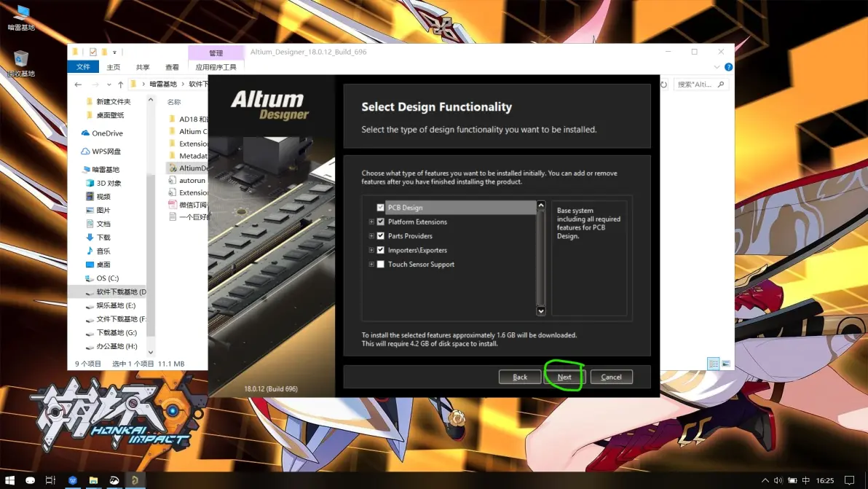The height and width of the screenshot is (489, 868).
Task: Toggle the PCB Design checkbox
Action: coord(380,208)
